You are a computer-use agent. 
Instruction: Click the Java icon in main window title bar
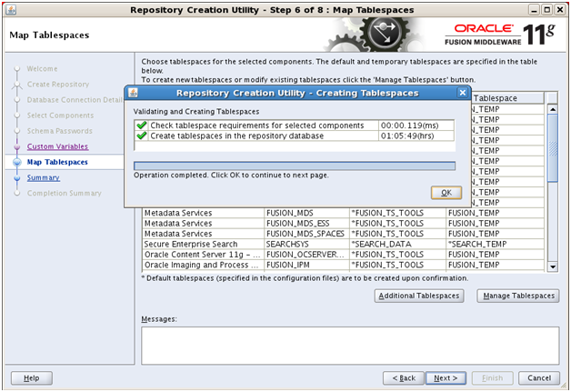click(11, 10)
